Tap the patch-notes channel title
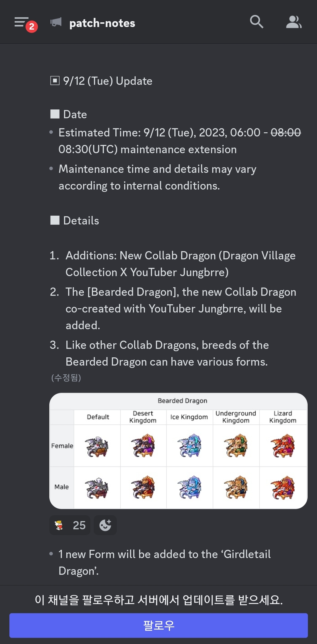 click(102, 23)
